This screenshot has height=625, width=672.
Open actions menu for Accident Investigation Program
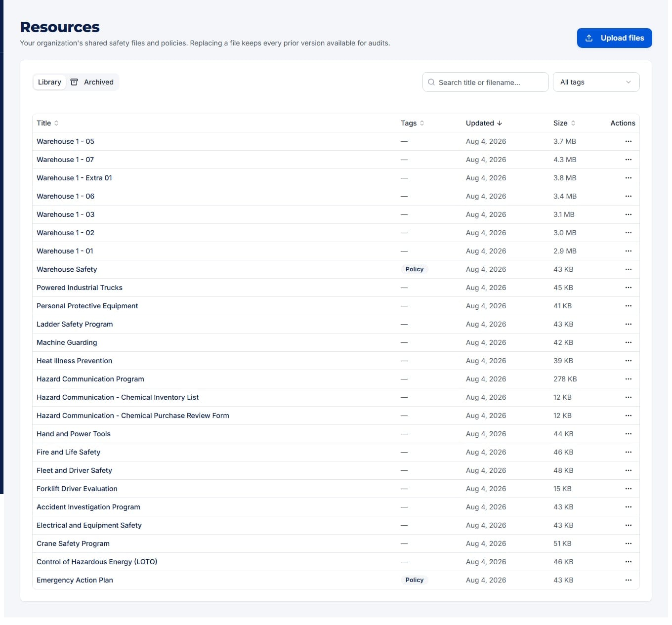point(628,507)
